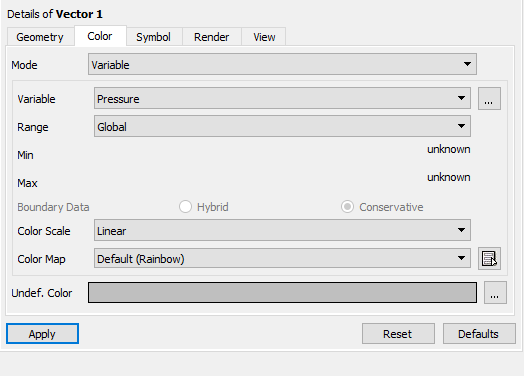Click the Min value field showing unknown
This screenshot has height=376, width=524.
(448, 149)
